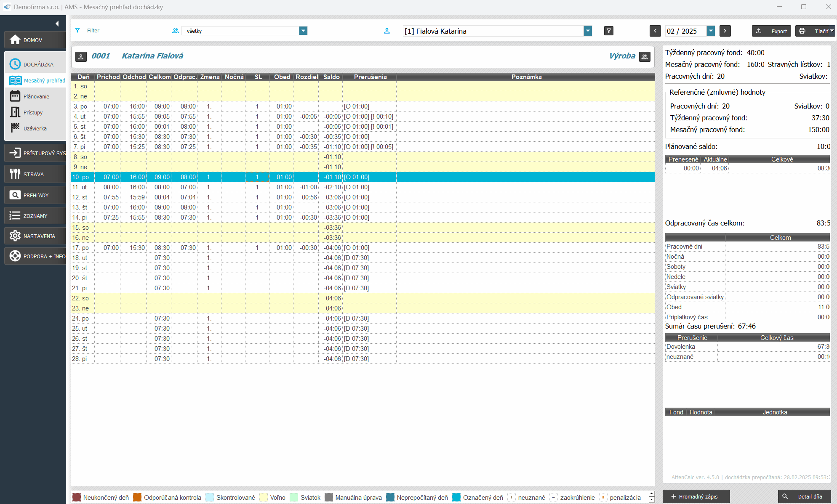Collapse the sidebar with the arrow icon

[x=57, y=24]
